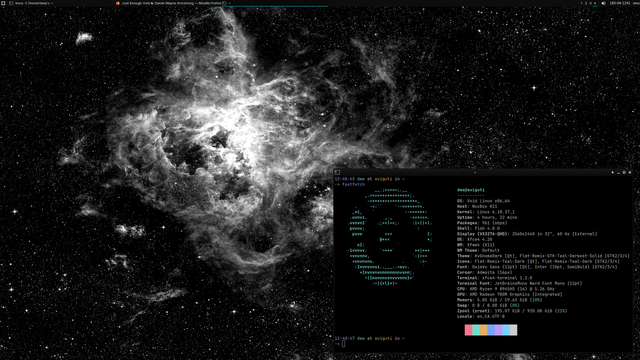
Task: Click the 'Theme: KvGnomeDark' line
Action: (x=543, y=256)
